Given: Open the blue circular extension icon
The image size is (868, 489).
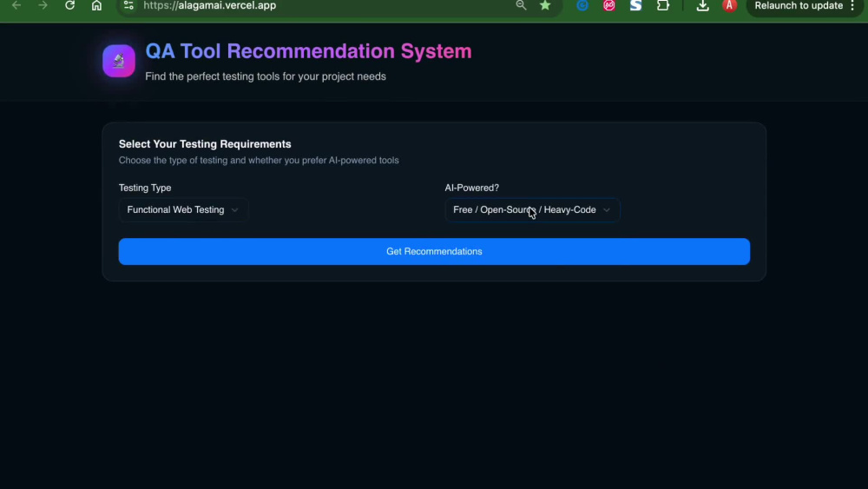Looking at the screenshot, I should (x=582, y=5).
